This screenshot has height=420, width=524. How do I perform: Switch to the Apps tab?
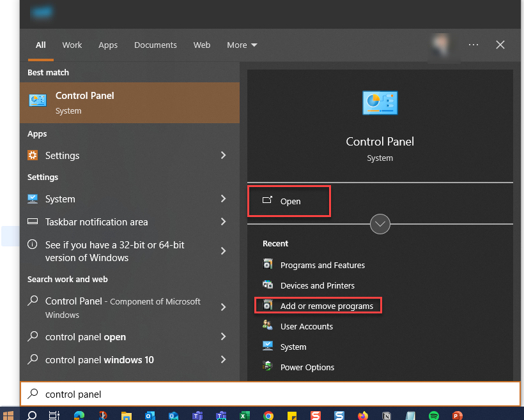(108, 45)
